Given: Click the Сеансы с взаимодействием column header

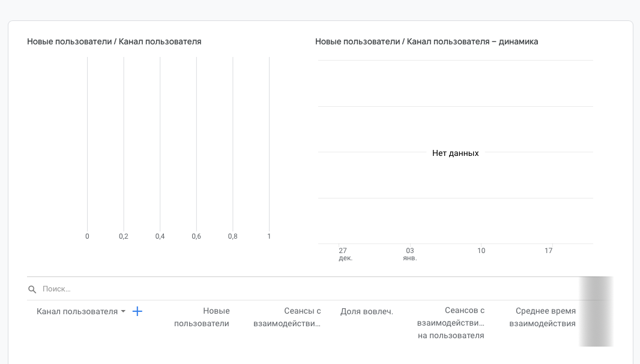Looking at the screenshot, I should (287, 317).
